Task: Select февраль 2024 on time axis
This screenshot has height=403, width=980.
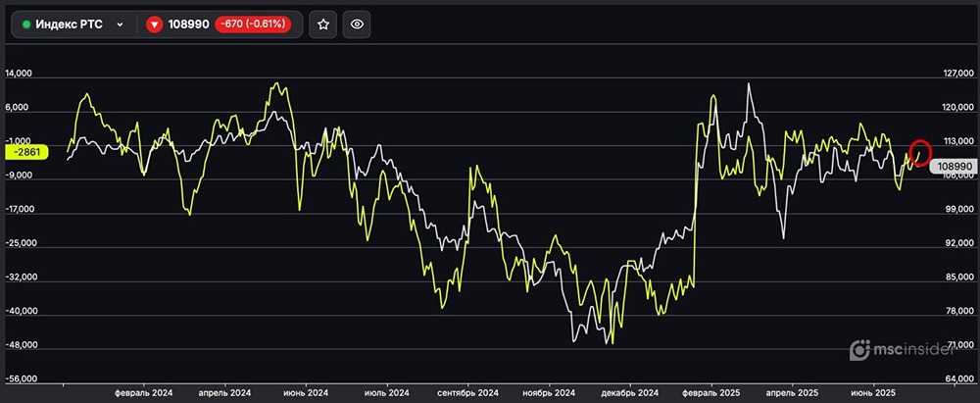Action: click(x=142, y=391)
